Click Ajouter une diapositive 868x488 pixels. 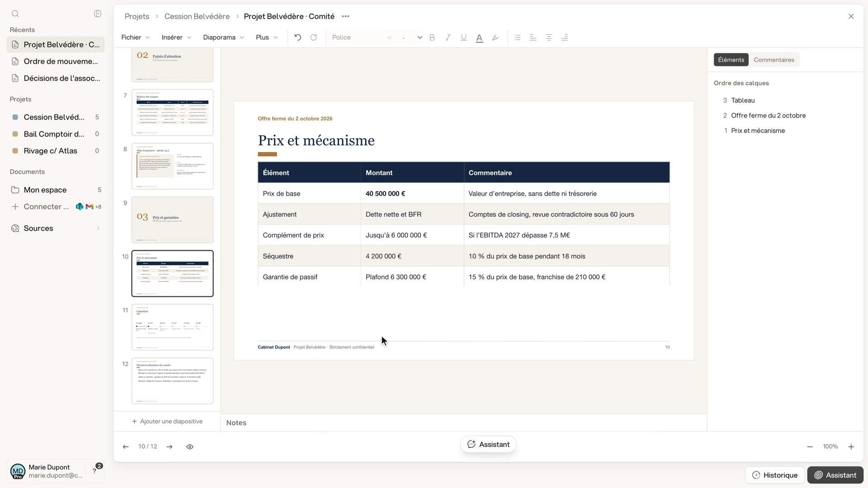(167, 421)
